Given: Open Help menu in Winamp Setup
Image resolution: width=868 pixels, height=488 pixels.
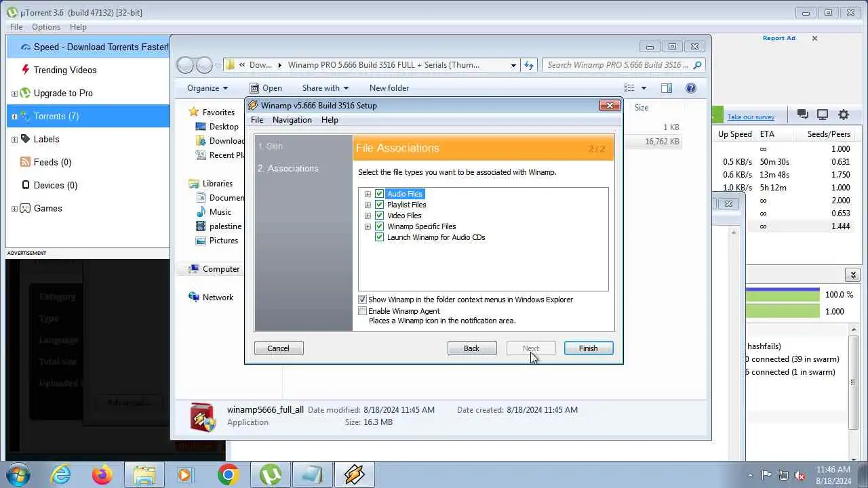Looking at the screenshot, I should (x=330, y=120).
